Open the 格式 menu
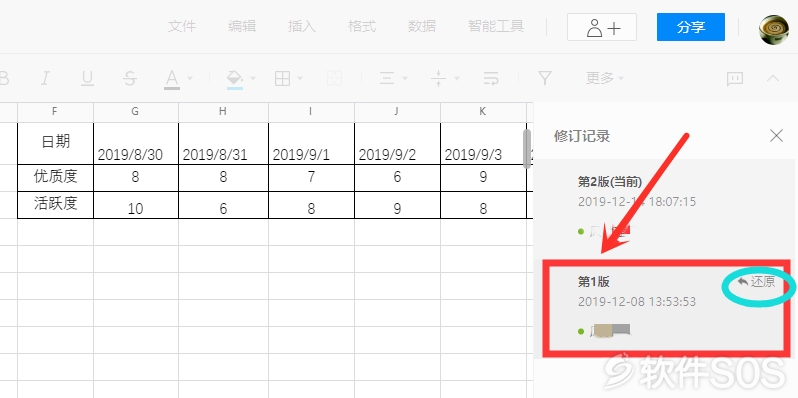 [362, 26]
